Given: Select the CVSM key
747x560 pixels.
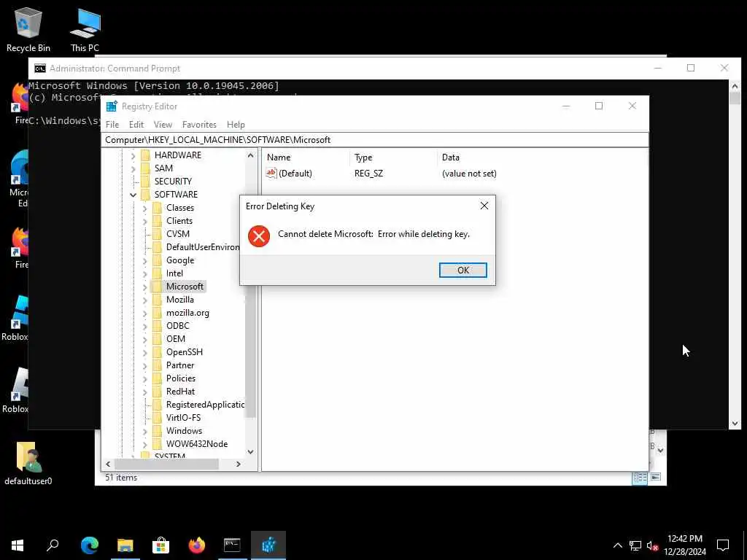Looking at the screenshot, I should pos(178,234).
